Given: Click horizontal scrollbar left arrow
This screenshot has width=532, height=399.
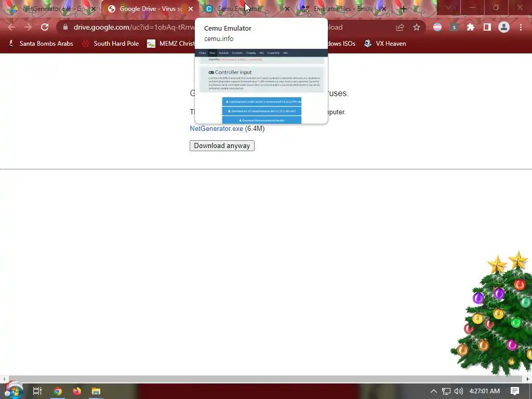Looking at the screenshot, I should 4,379.
